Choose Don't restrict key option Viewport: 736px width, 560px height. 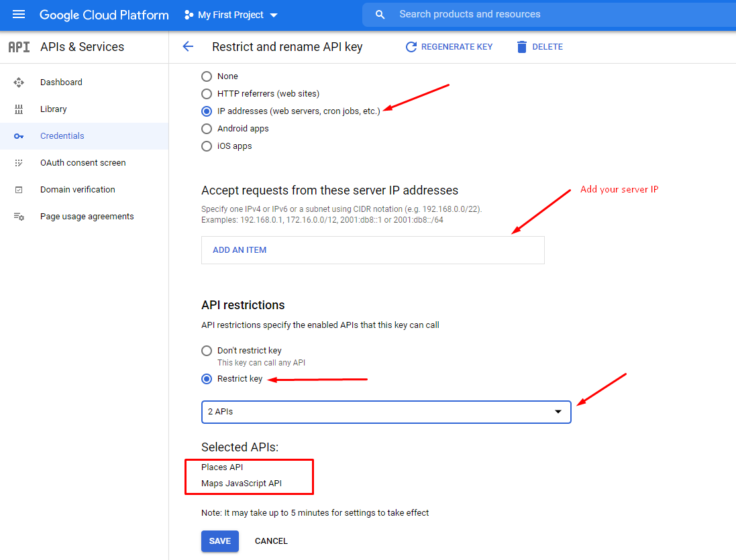coord(207,351)
